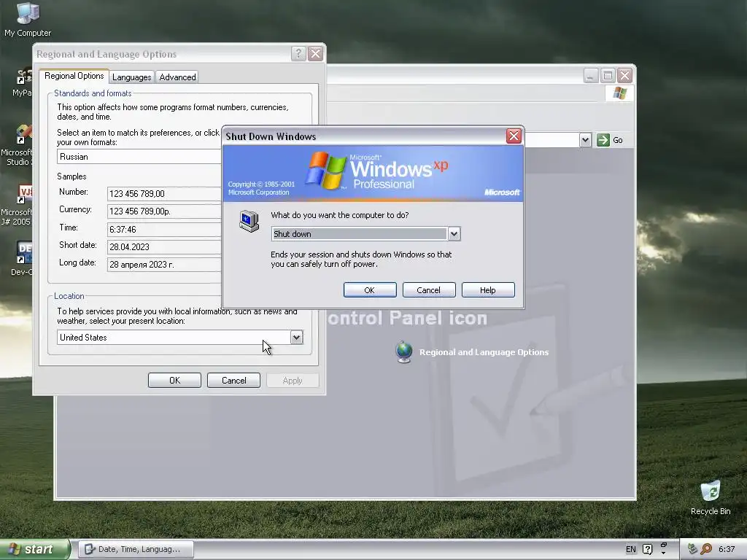Select the Date, Time, Language taskbar button
This screenshot has height=560, width=747.
[136, 549]
